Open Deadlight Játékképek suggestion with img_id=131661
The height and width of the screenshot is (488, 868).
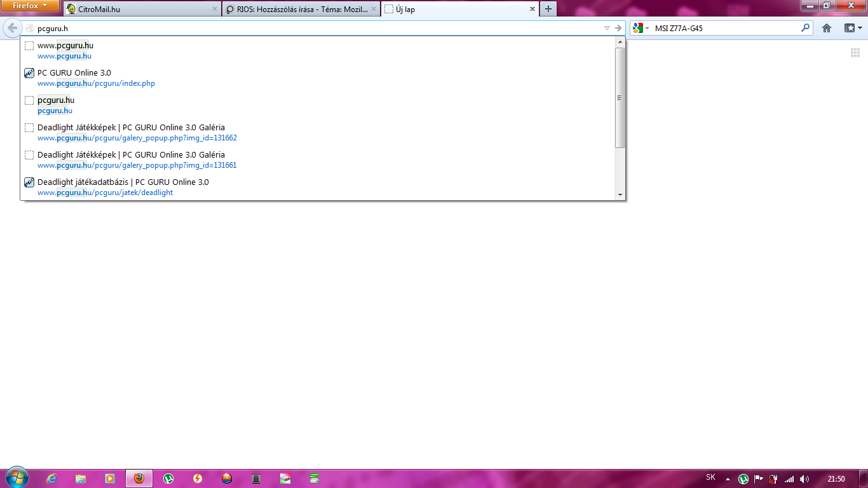(x=318, y=160)
